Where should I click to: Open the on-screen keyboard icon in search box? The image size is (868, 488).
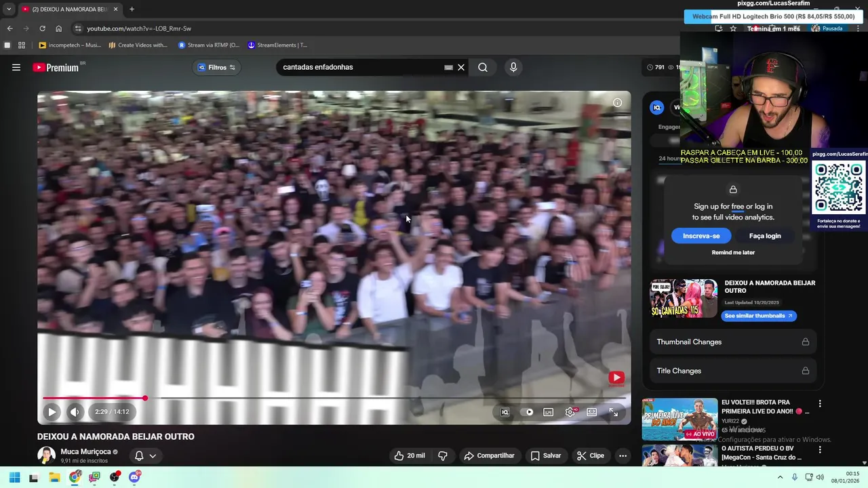448,67
